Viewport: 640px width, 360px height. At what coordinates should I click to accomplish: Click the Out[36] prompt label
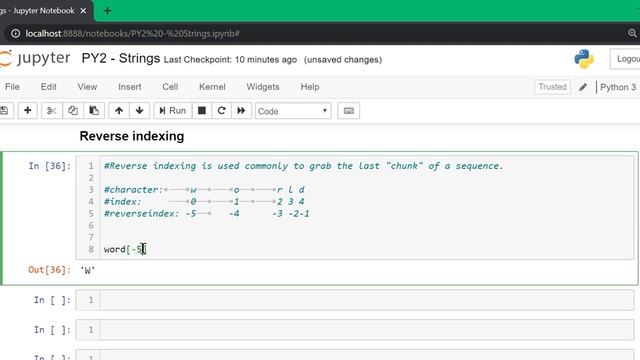(49, 270)
